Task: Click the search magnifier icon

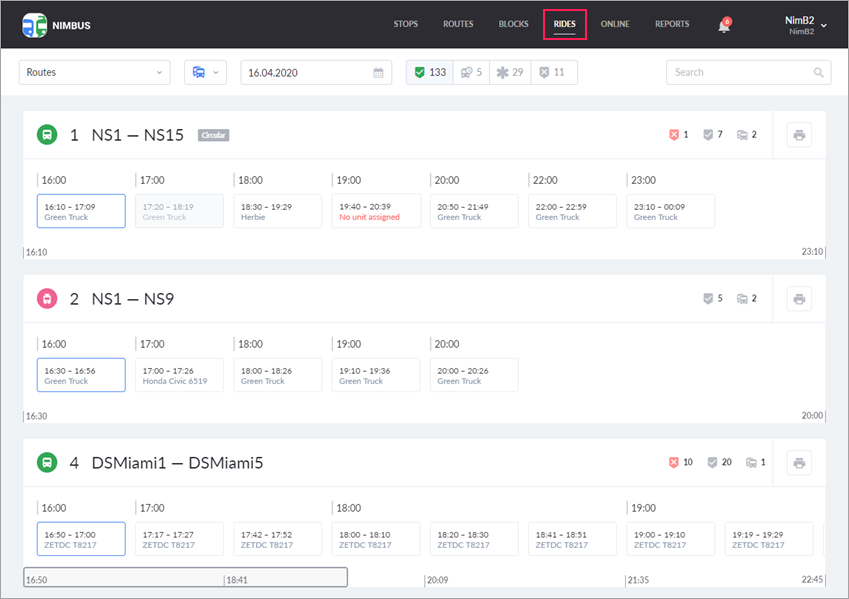Action: pyautogui.click(x=818, y=73)
